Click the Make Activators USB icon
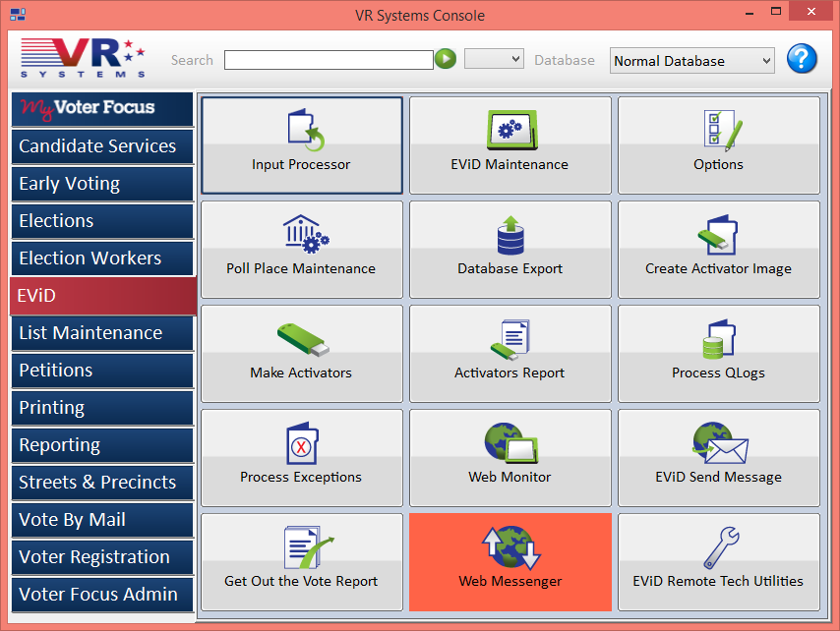This screenshot has width=840, height=631. pos(303,339)
